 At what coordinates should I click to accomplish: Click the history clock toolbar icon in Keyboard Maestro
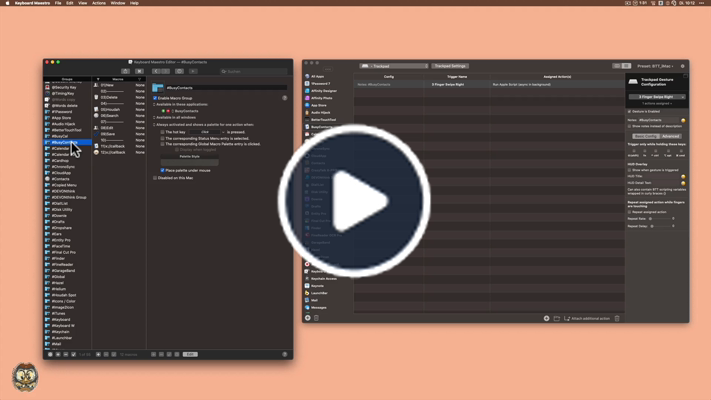click(180, 71)
